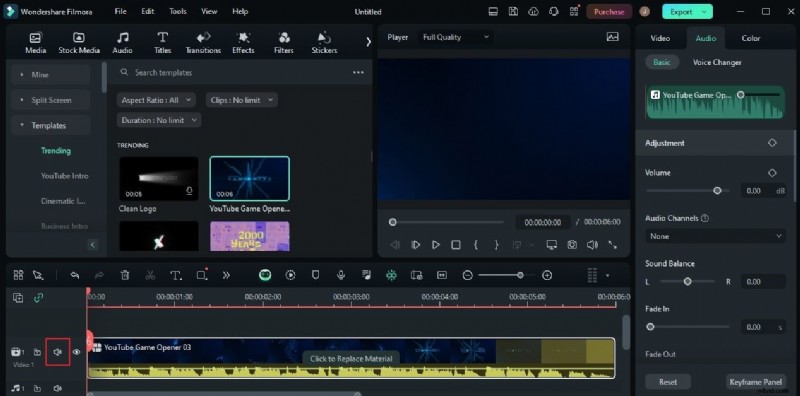Toggle the Volume keyframe diamond
This screenshot has height=396, width=800.
772,173
